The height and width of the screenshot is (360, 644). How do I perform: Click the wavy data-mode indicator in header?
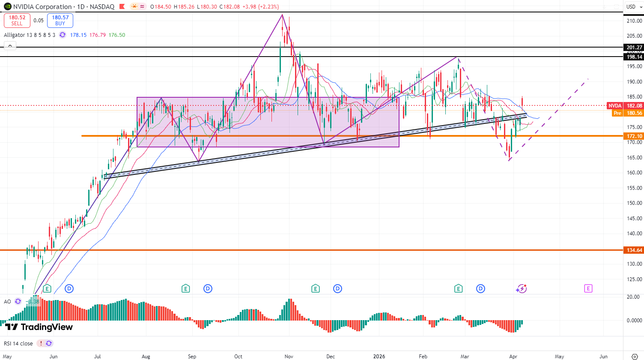point(142,6)
